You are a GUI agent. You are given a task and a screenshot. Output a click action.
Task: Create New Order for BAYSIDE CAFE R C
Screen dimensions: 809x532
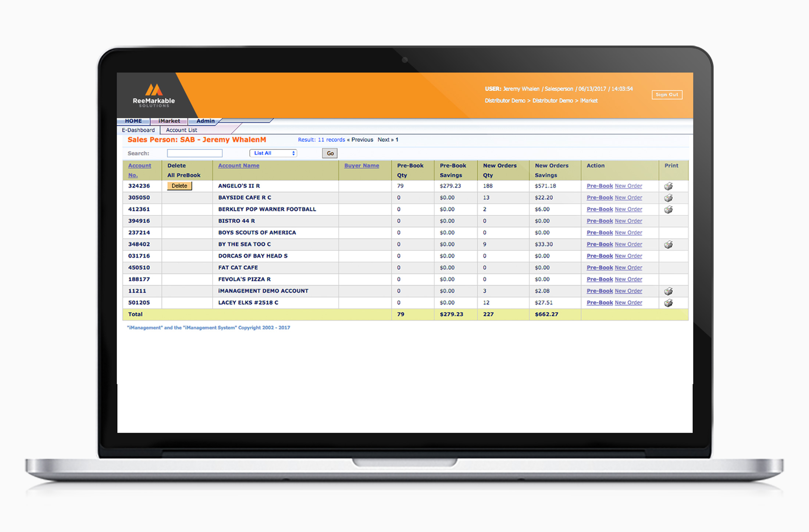628,198
